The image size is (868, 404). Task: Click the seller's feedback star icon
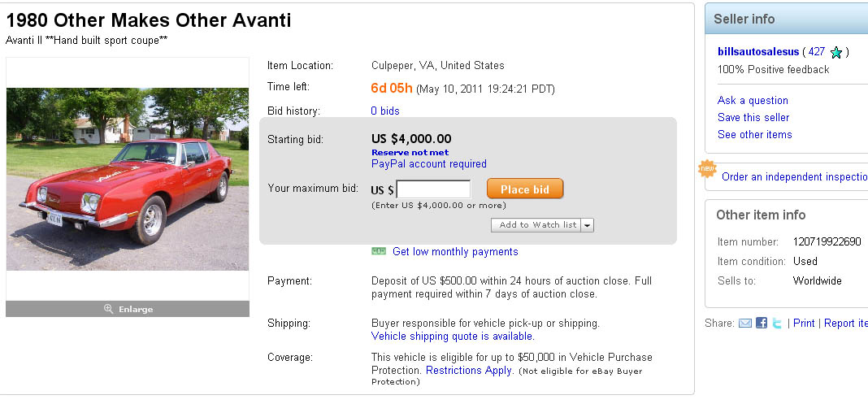point(835,52)
